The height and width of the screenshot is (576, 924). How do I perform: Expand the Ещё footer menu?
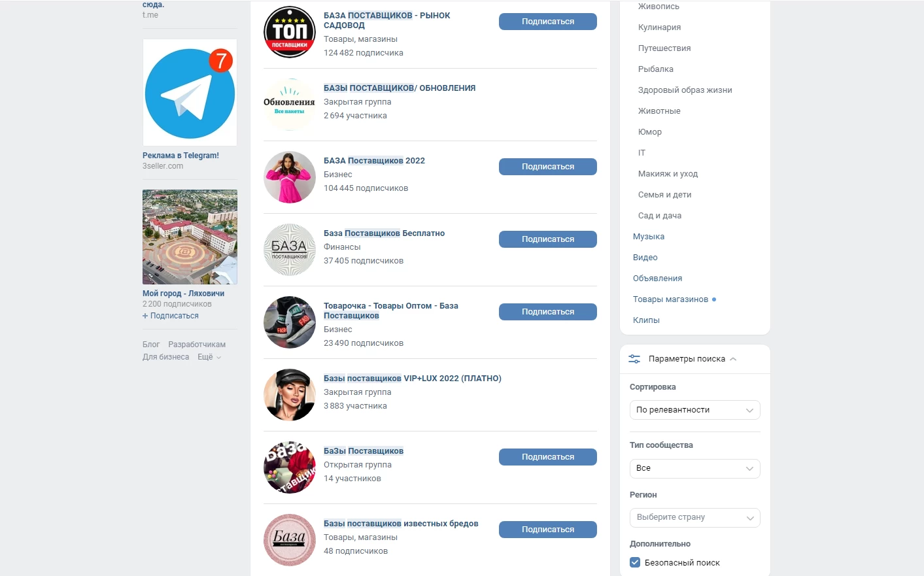(209, 357)
